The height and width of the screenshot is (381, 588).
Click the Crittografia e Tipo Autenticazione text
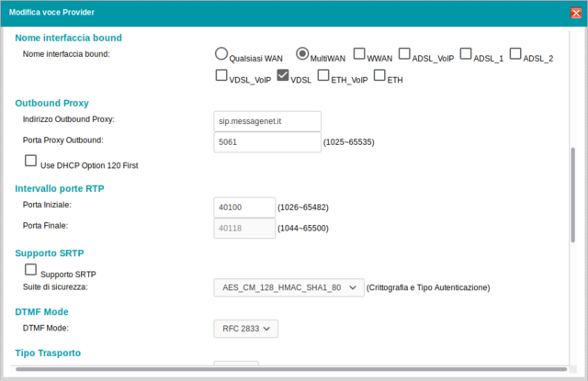428,287
